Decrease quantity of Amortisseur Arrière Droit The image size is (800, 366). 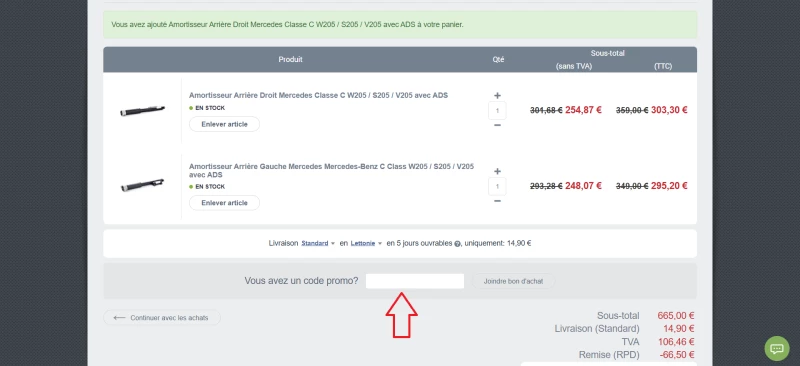pyautogui.click(x=497, y=125)
